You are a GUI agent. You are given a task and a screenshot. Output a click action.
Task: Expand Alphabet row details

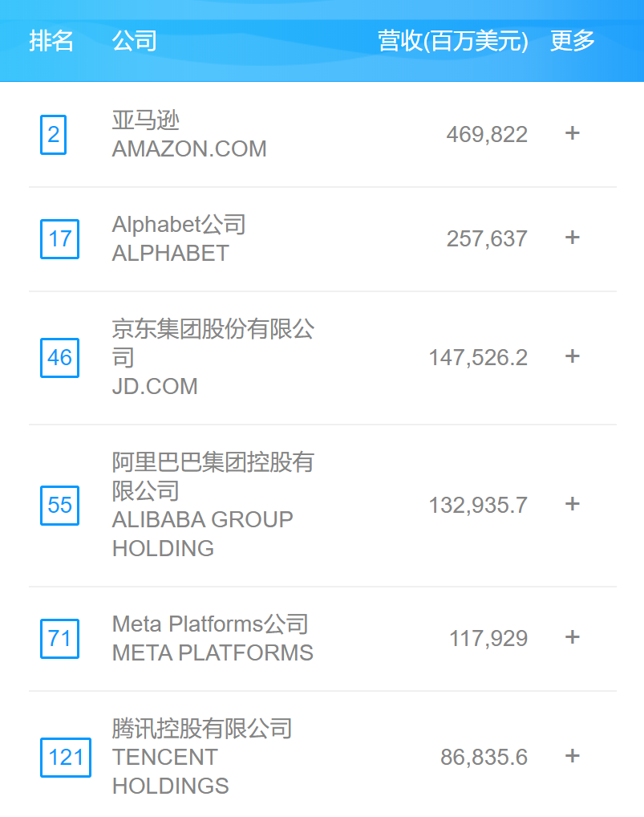pyautogui.click(x=572, y=238)
